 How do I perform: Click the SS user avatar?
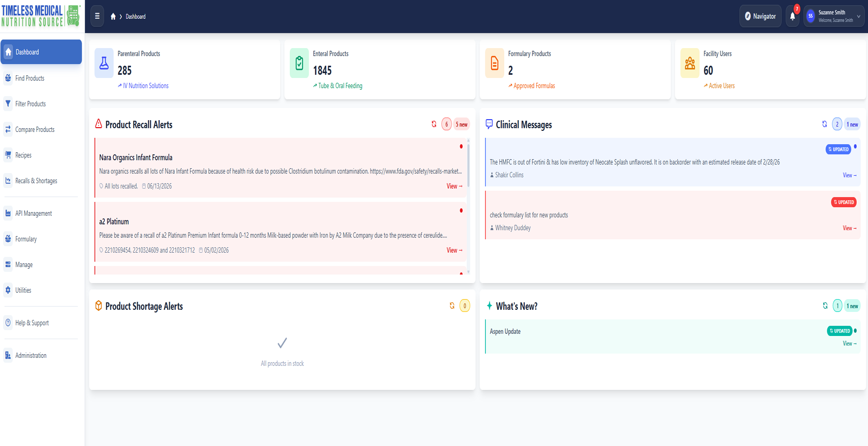tap(811, 16)
